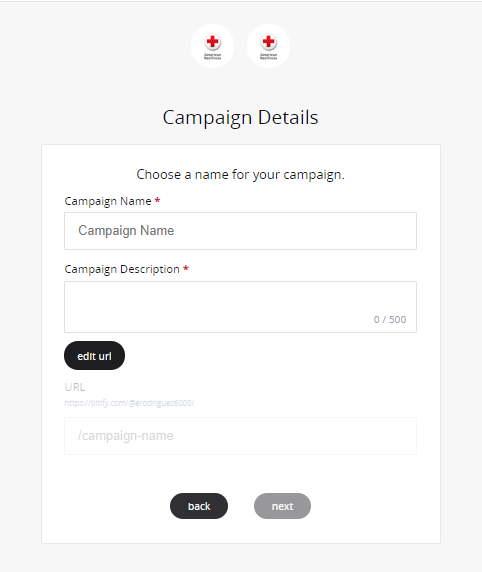Click the URL label above the link
This screenshot has width=482, height=572.
75,387
